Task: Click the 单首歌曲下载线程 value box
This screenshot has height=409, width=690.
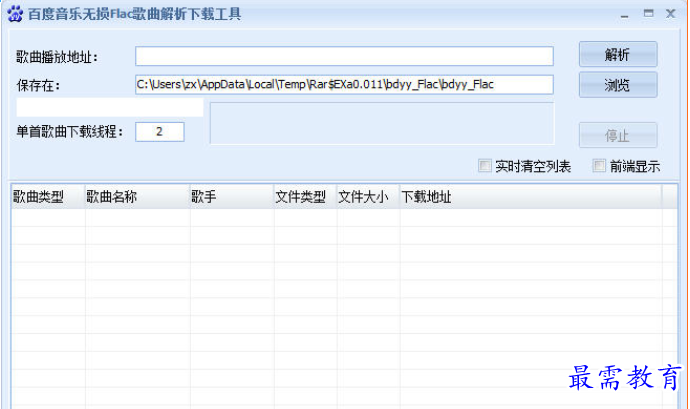Action: click(159, 132)
